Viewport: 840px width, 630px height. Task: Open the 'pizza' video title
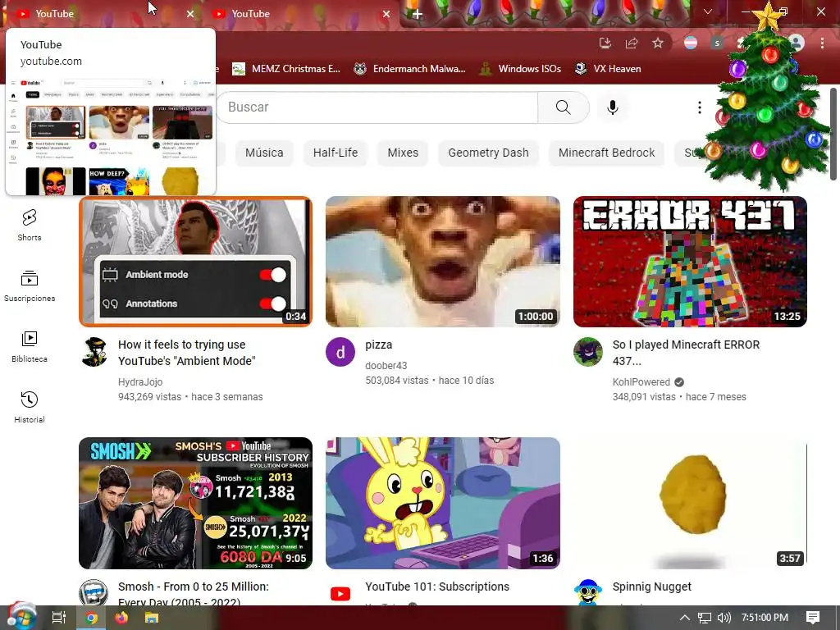379,345
